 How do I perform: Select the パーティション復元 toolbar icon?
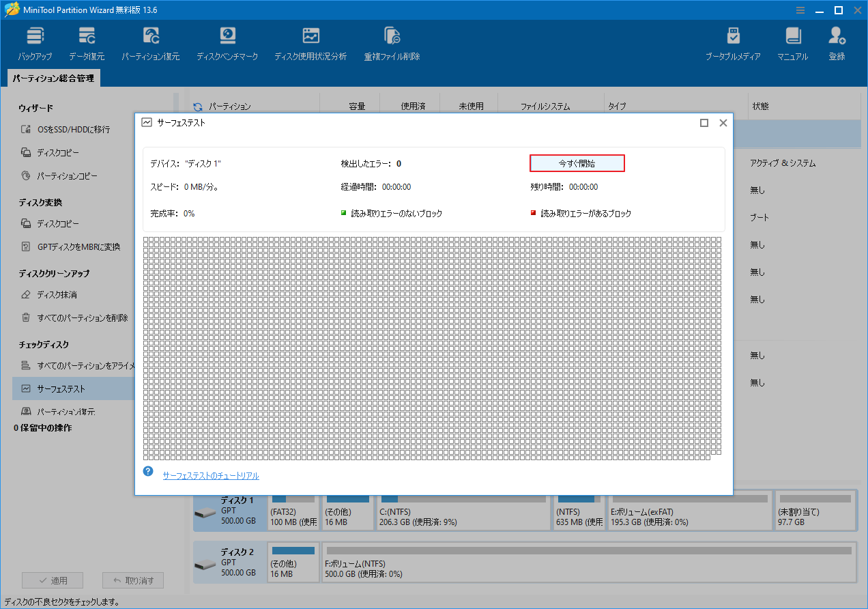point(149,42)
